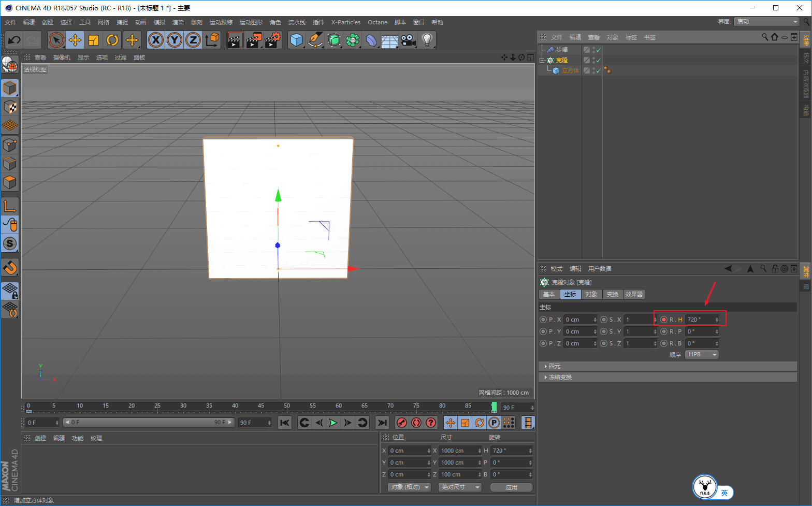Toggle 克隆 enable checkmark

coord(598,60)
